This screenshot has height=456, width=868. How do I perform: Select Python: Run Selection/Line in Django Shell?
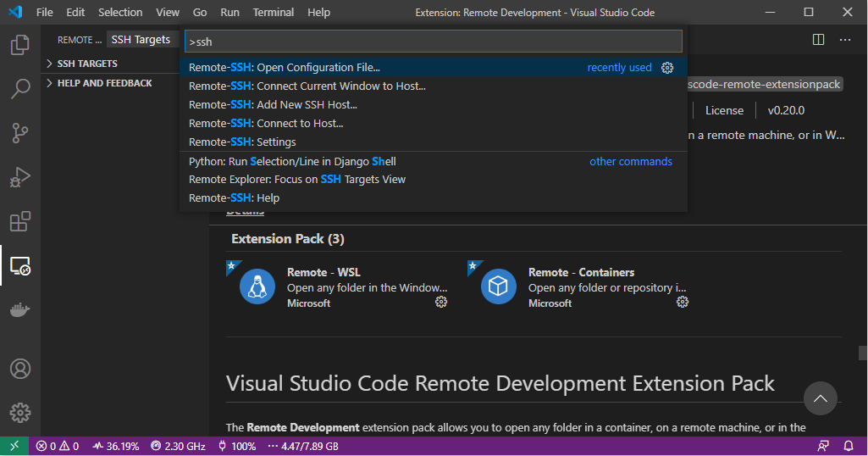[x=433, y=161]
